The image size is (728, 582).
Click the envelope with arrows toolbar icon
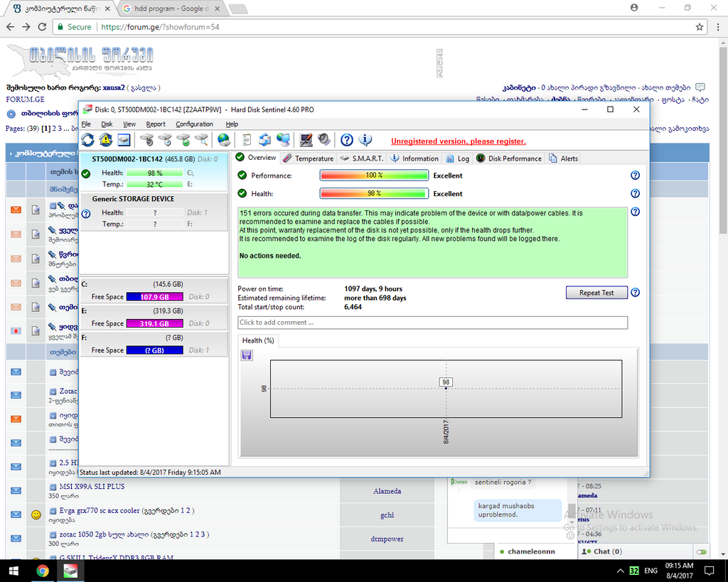pos(264,140)
